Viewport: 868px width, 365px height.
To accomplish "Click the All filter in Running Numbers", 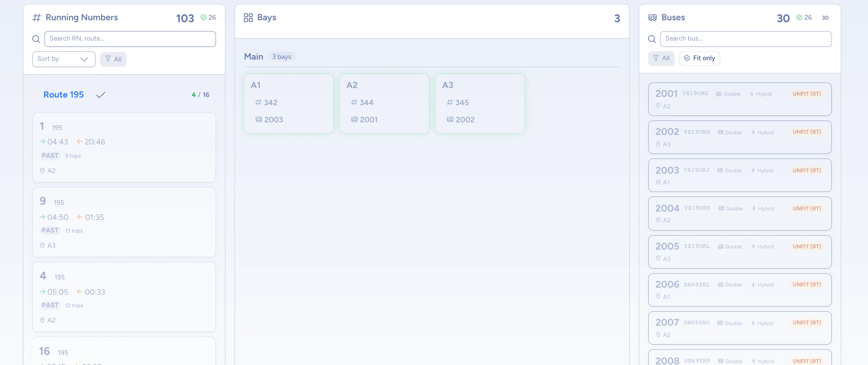I will pos(113,59).
